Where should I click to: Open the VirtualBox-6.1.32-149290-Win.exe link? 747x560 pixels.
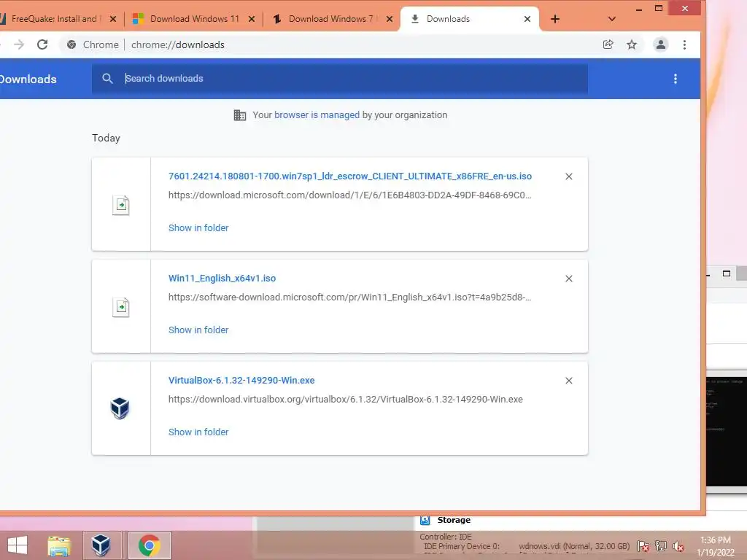coord(241,381)
